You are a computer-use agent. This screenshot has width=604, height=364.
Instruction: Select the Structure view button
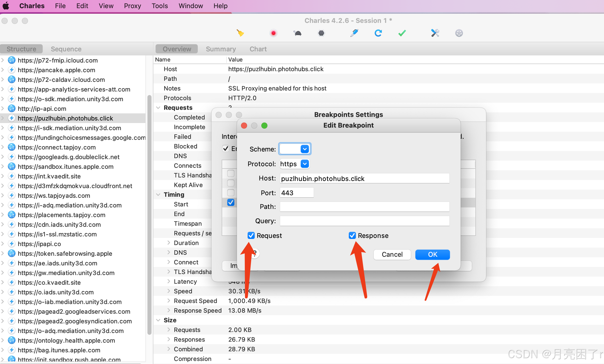tap(21, 49)
